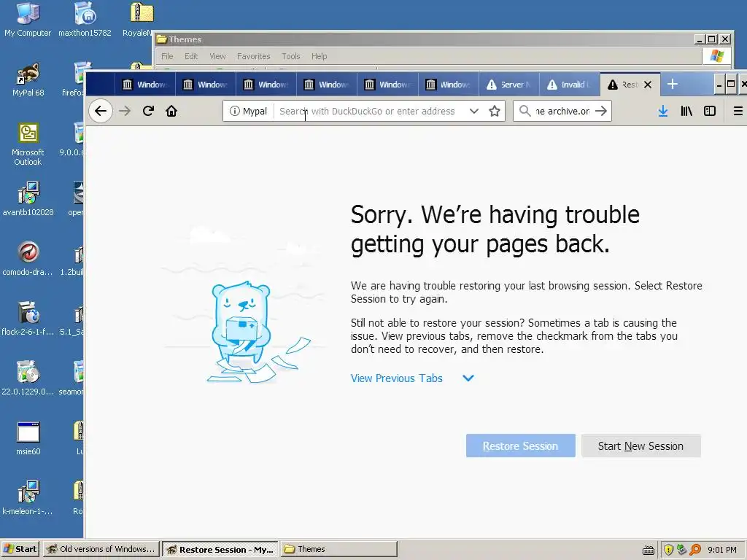Open the Windows Start menu
The width and height of the screenshot is (747, 560).
pos(20,549)
